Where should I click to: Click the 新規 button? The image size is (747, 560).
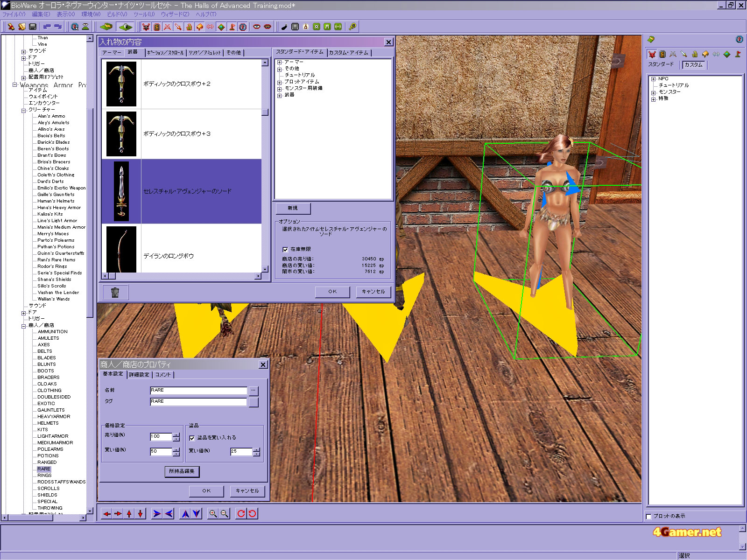[x=293, y=208]
